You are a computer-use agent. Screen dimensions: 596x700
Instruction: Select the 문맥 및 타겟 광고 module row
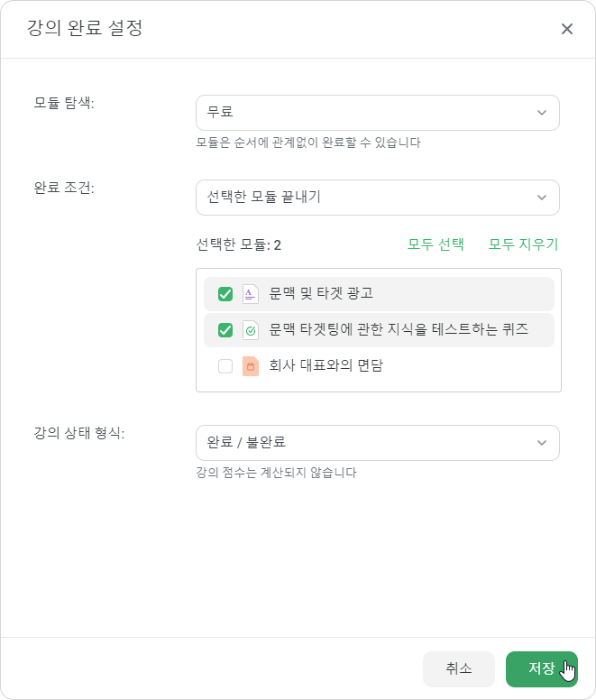(379, 294)
